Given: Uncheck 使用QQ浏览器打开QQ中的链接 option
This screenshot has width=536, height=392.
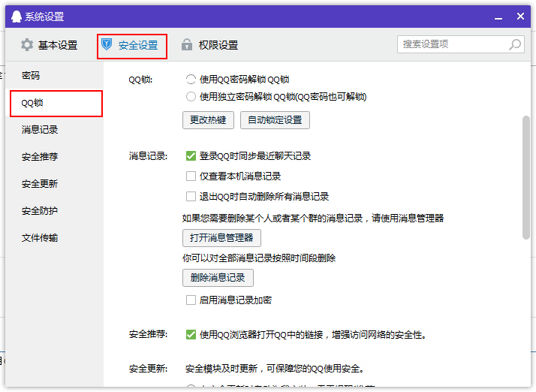Looking at the screenshot, I should click(191, 334).
